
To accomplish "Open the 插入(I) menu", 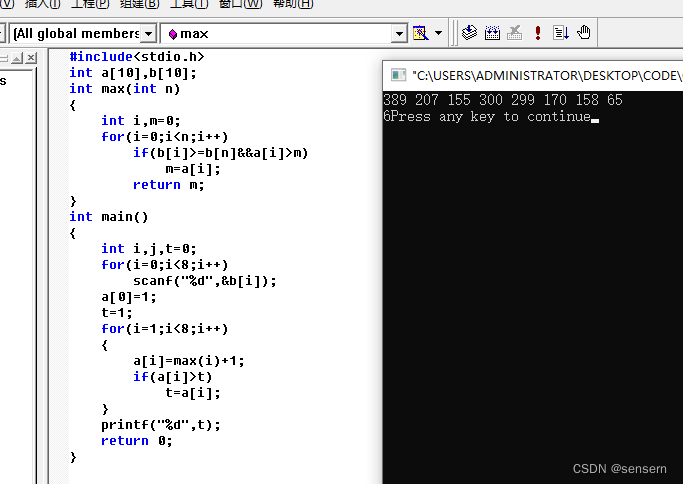I will [x=42, y=4].
